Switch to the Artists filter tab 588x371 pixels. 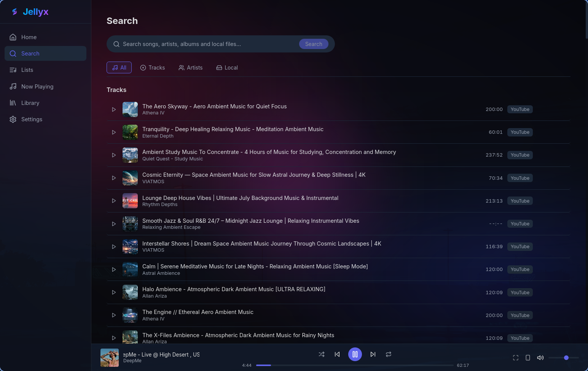[x=191, y=68]
